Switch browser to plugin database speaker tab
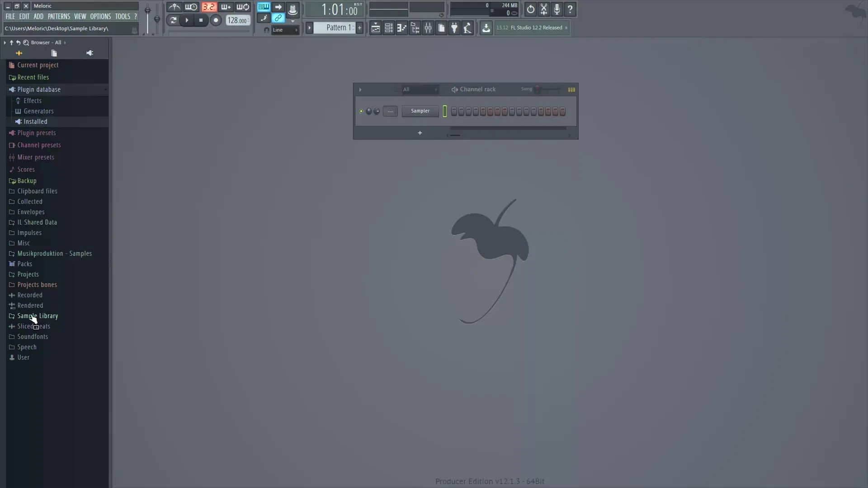 (x=90, y=53)
